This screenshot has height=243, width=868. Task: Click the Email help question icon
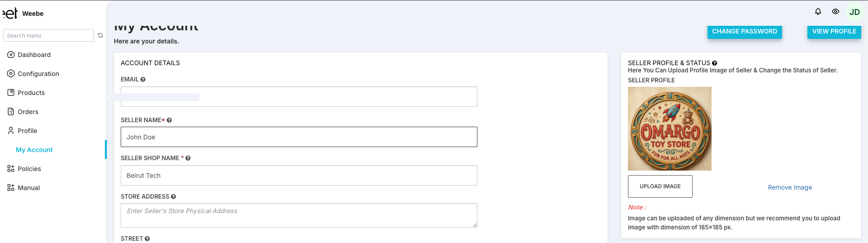pyautogui.click(x=143, y=80)
